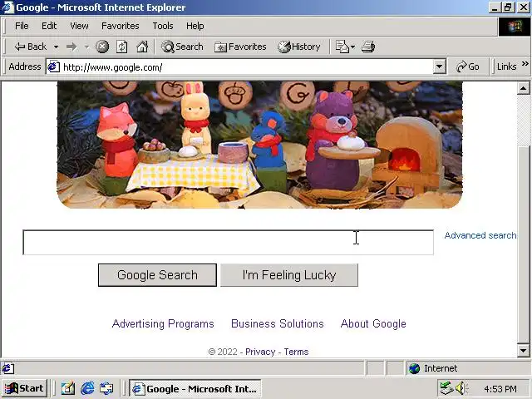532x399 pixels.
Task: Open the Business Solutions link
Action: click(x=277, y=324)
